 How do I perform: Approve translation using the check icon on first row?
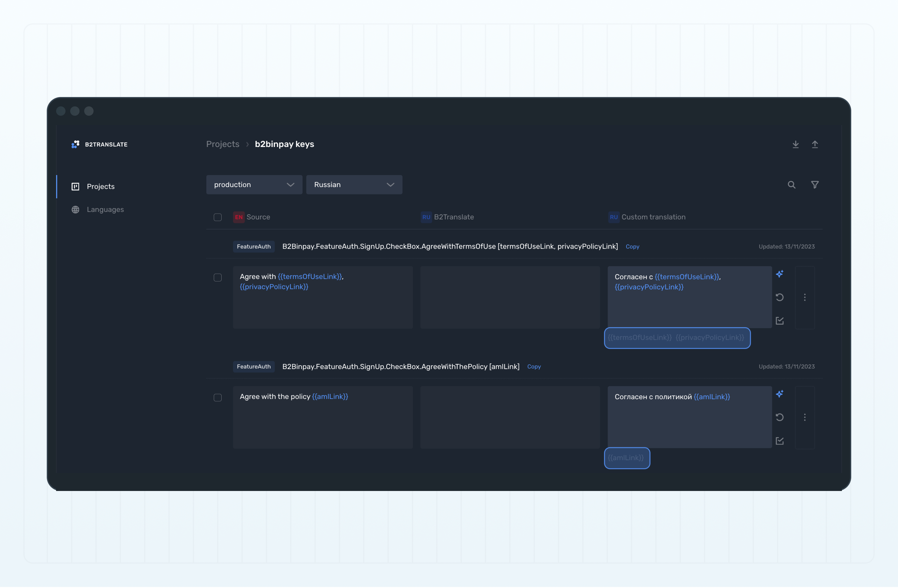click(x=780, y=321)
